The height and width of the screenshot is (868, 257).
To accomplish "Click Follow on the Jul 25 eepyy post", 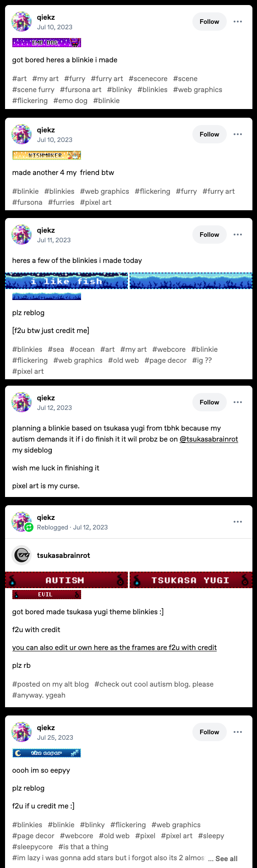I will tap(209, 732).
